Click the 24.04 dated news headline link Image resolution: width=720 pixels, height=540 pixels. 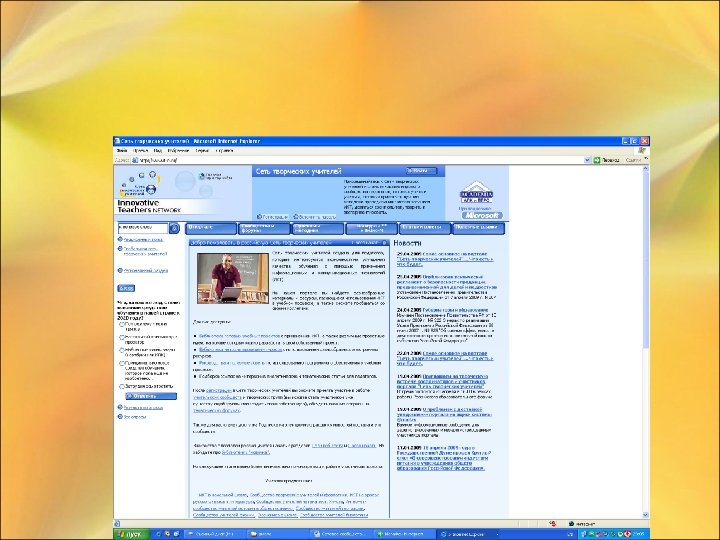point(455,310)
